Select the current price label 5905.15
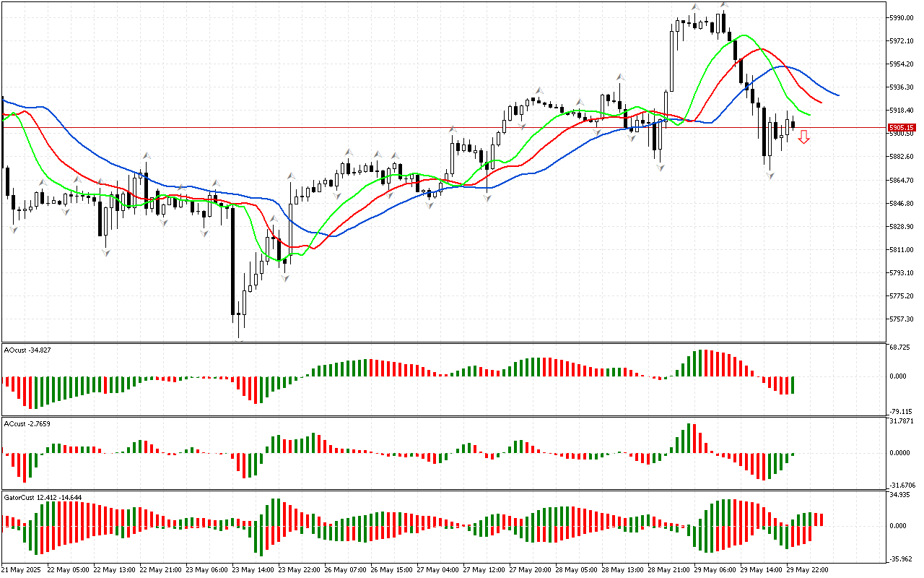924x578 pixels. [902, 127]
